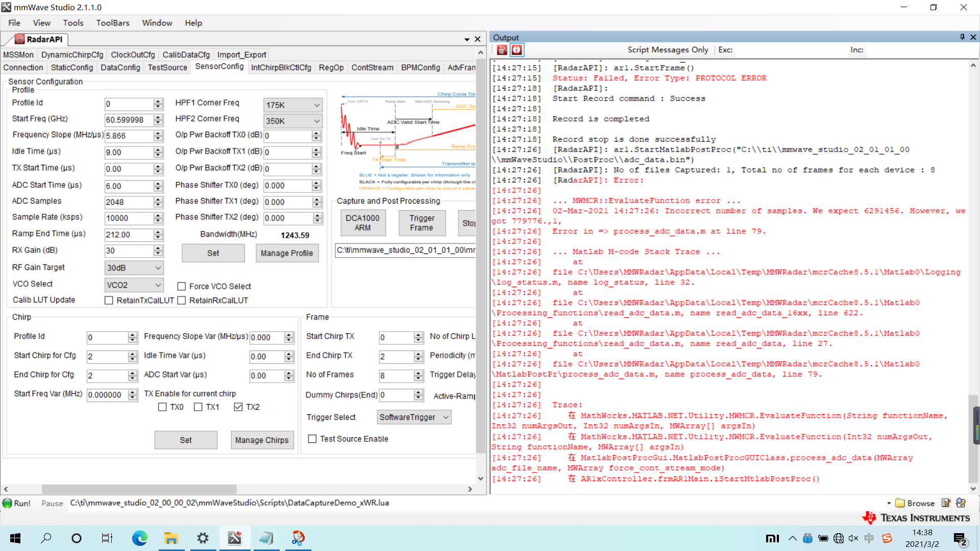Viewport: 980px width, 551px height.
Task: Switch to the DataConfig tab
Action: coord(120,68)
